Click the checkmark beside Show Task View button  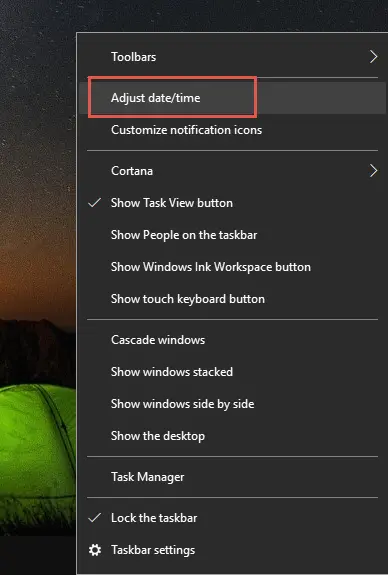pyautogui.click(x=95, y=203)
